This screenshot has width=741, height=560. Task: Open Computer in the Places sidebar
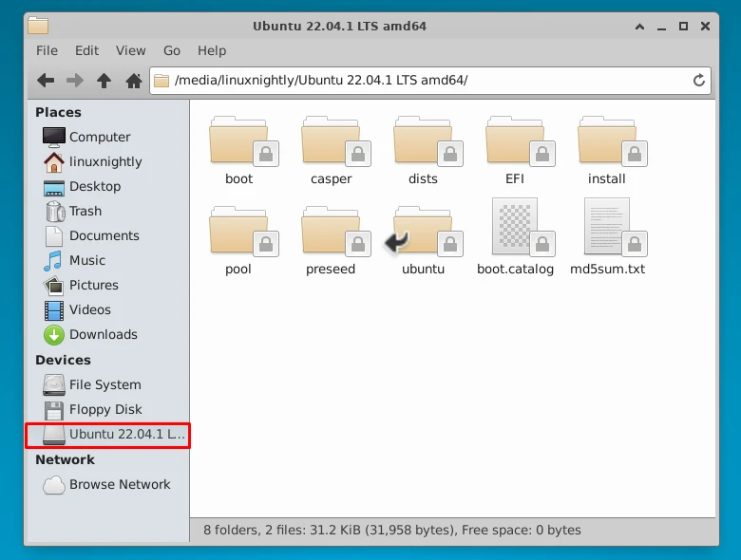pyautogui.click(x=108, y=137)
